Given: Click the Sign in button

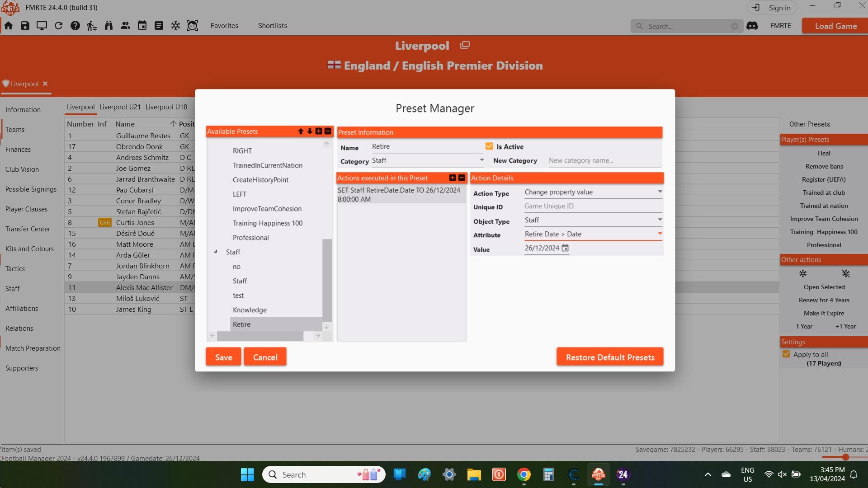Looking at the screenshot, I should [x=771, y=8].
